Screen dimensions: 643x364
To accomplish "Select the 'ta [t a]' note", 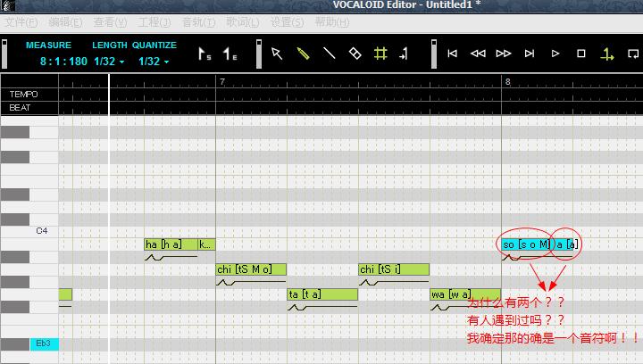I will 322,294.
